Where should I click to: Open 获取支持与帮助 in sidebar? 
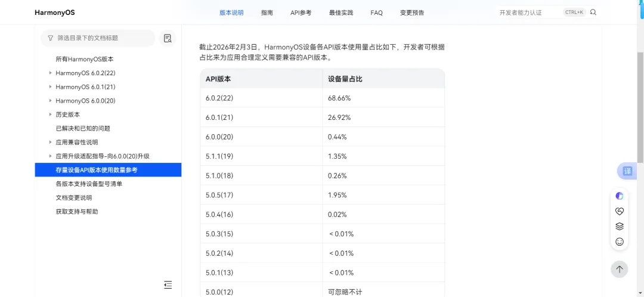77,212
